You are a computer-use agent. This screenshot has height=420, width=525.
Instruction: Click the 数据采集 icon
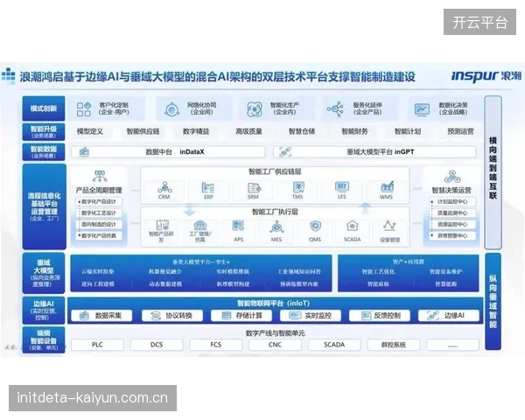point(84,315)
